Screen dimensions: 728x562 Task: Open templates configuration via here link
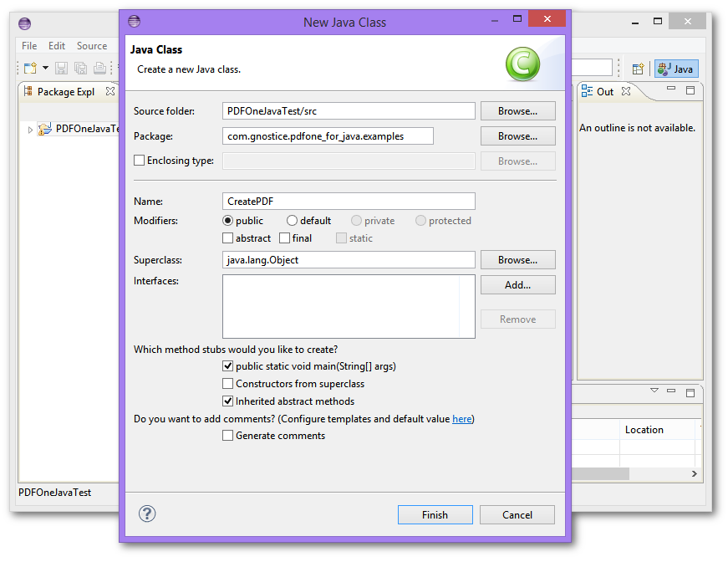pyautogui.click(x=462, y=419)
